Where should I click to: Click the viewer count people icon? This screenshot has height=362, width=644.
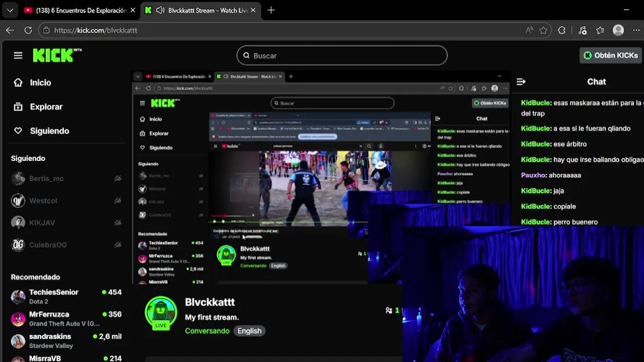click(389, 311)
